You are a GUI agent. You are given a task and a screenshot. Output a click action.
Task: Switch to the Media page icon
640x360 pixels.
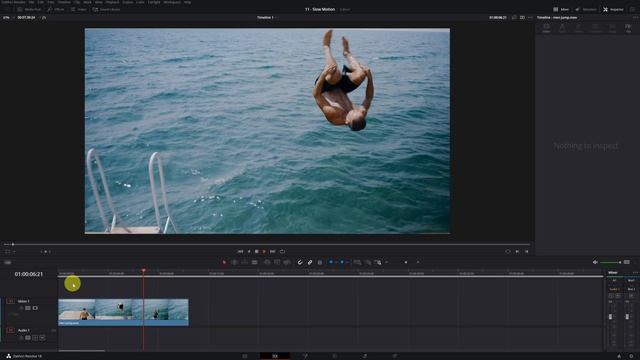(245, 356)
